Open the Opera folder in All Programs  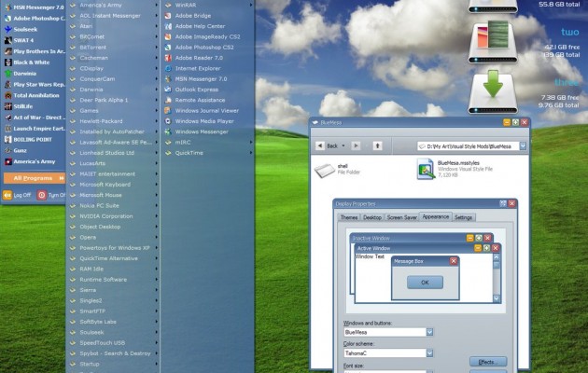coord(114,238)
